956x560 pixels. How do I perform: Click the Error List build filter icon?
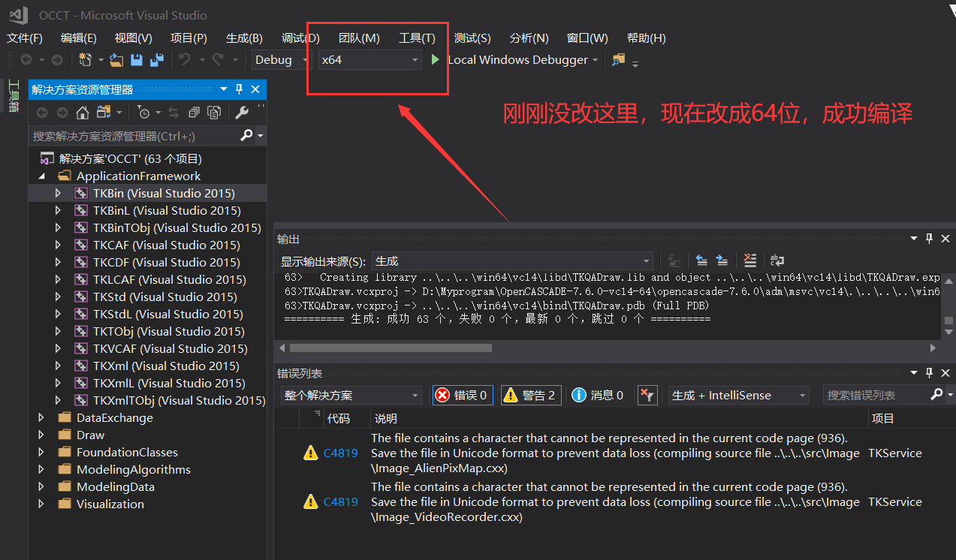(x=647, y=395)
